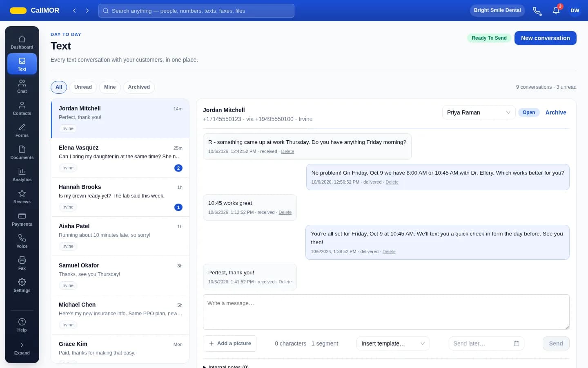Open the Help section
The width and height of the screenshot is (588, 368).
(22, 325)
